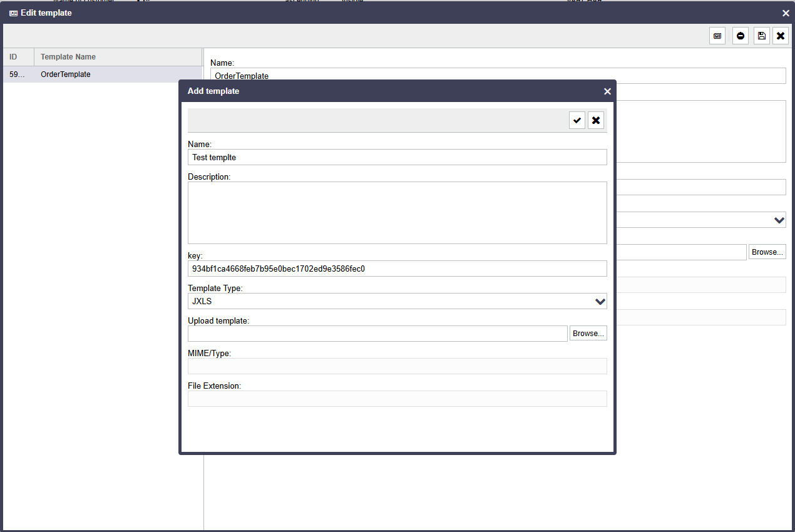
Task: Select the OrderTemplate row in the list
Action: (103, 74)
